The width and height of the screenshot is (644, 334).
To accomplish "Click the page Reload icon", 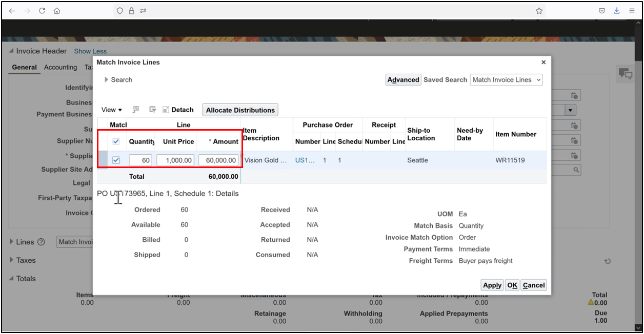I will (42, 10).
